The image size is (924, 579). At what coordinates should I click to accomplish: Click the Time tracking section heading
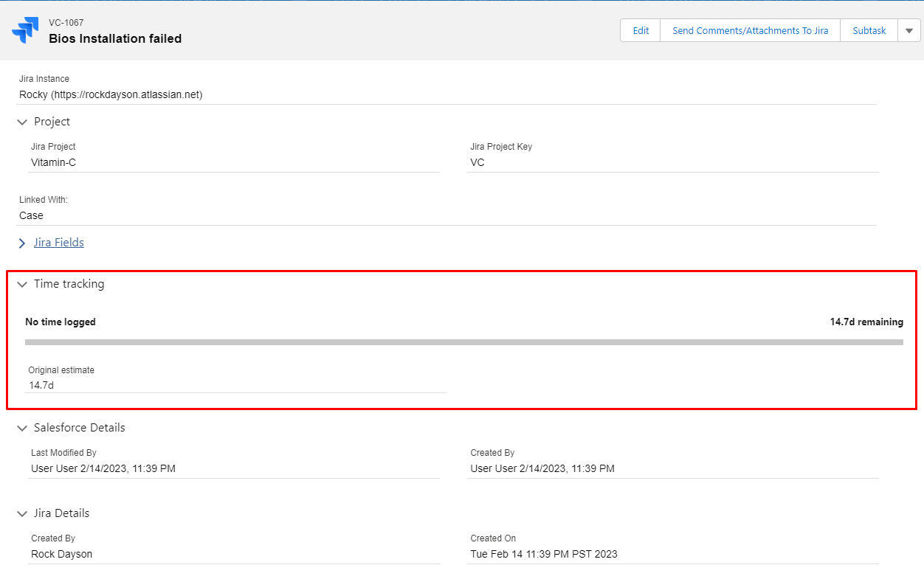tap(69, 284)
